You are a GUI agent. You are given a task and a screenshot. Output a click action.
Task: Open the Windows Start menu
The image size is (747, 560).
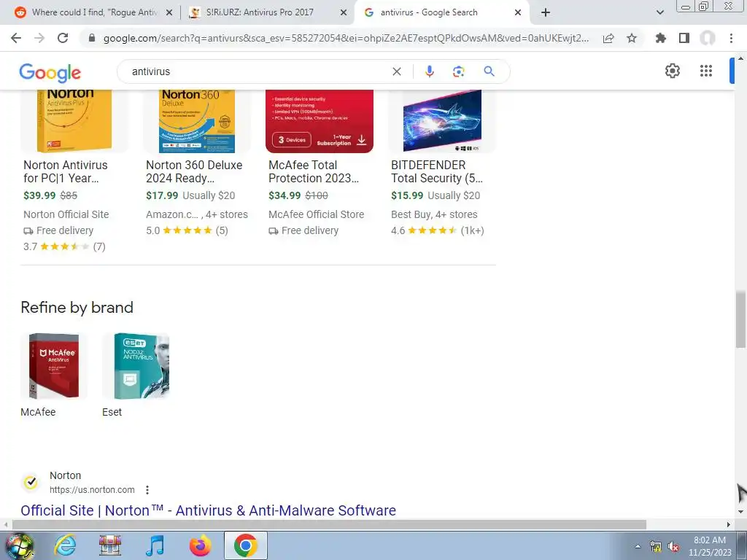[20, 545]
